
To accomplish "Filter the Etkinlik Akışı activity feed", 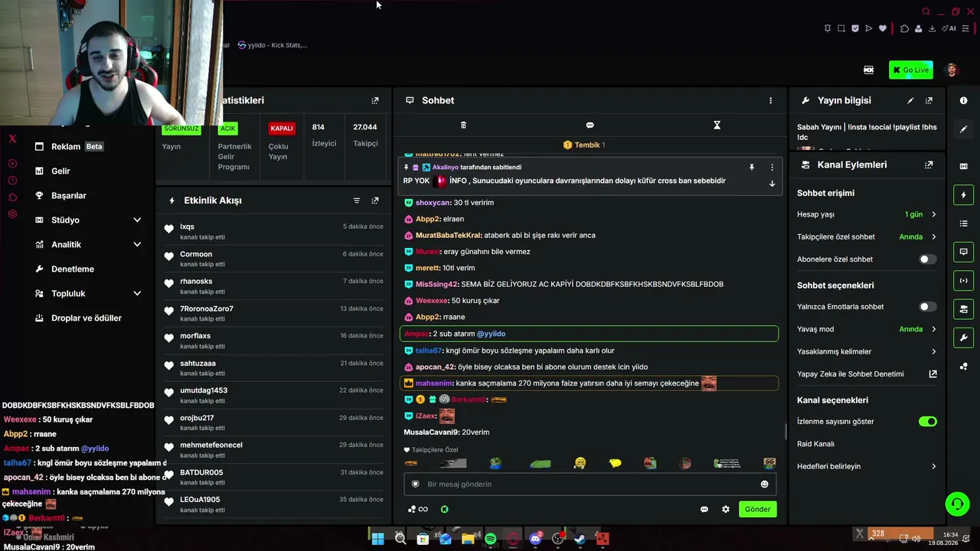I will point(356,201).
